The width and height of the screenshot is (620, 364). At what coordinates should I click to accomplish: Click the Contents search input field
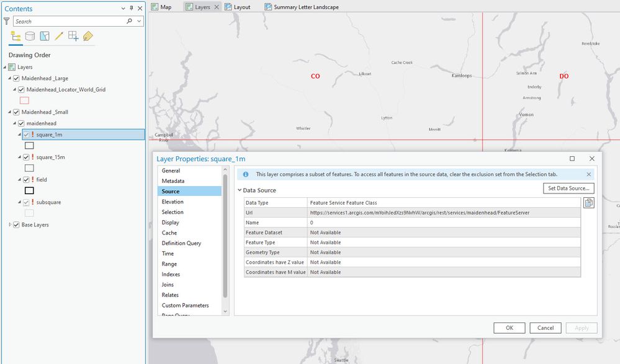pyautogui.click(x=70, y=21)
